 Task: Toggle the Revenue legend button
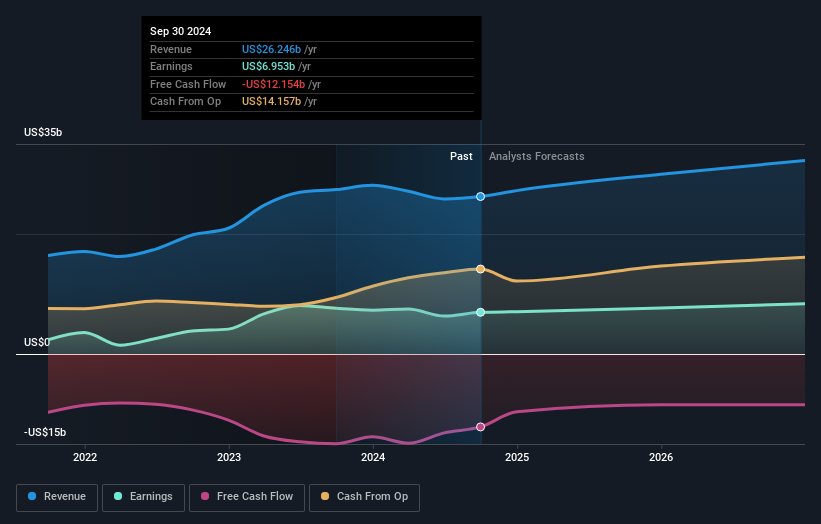[57, 497]
